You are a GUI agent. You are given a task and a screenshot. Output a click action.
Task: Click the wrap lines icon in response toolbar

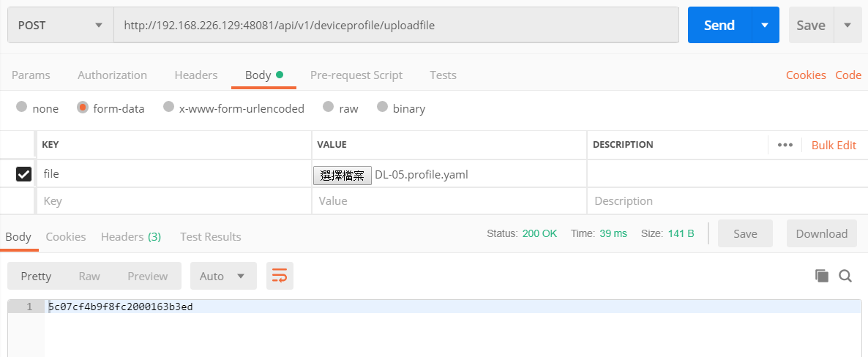(x=280, y=276)
